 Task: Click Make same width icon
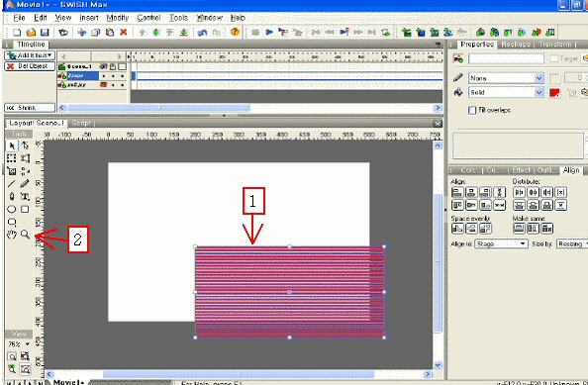point(519,229)
